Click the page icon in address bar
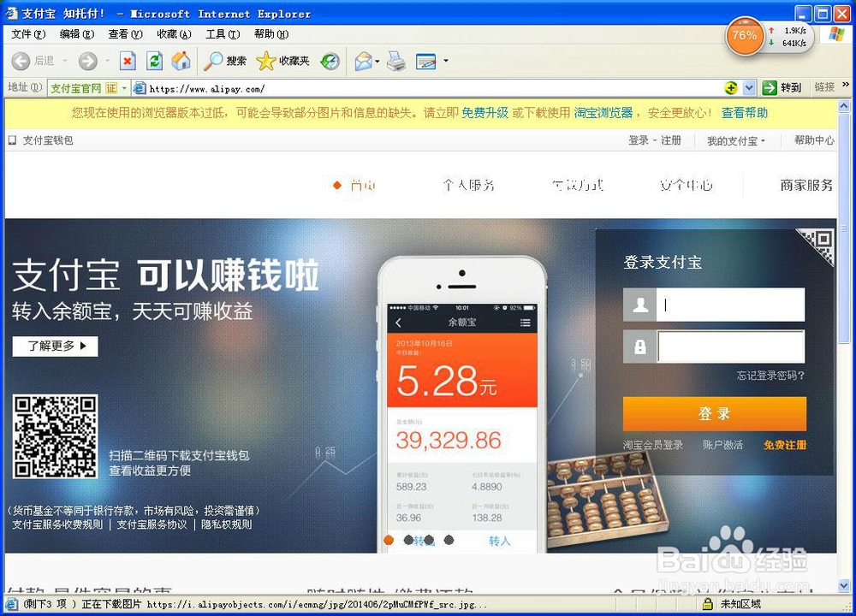 (x=140, y=88)
